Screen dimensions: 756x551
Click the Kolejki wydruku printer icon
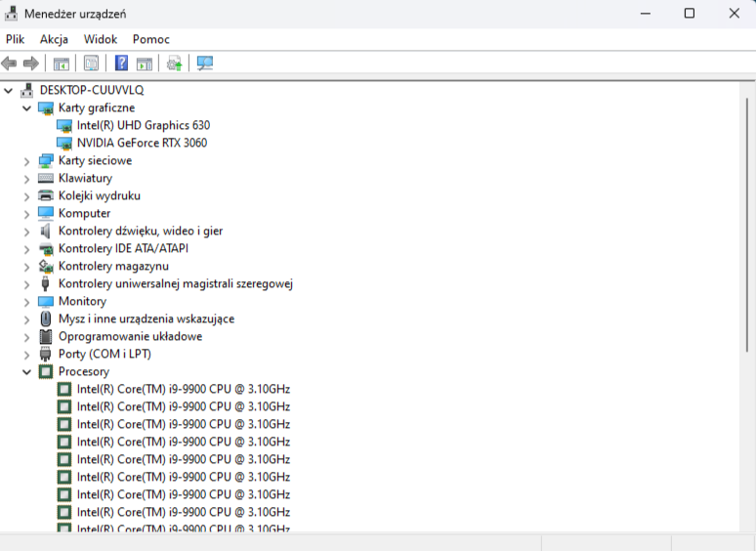click(46, 195)
